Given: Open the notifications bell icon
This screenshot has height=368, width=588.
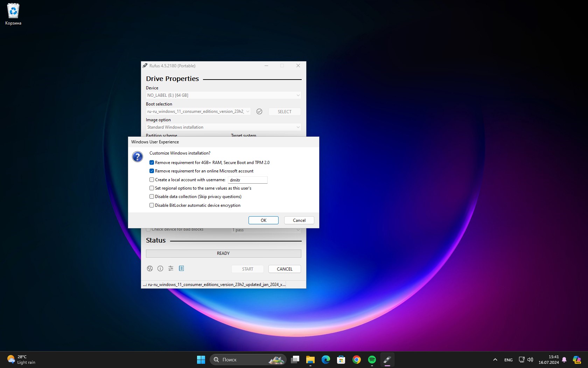Looking at the screenshot, I should 564,360.
